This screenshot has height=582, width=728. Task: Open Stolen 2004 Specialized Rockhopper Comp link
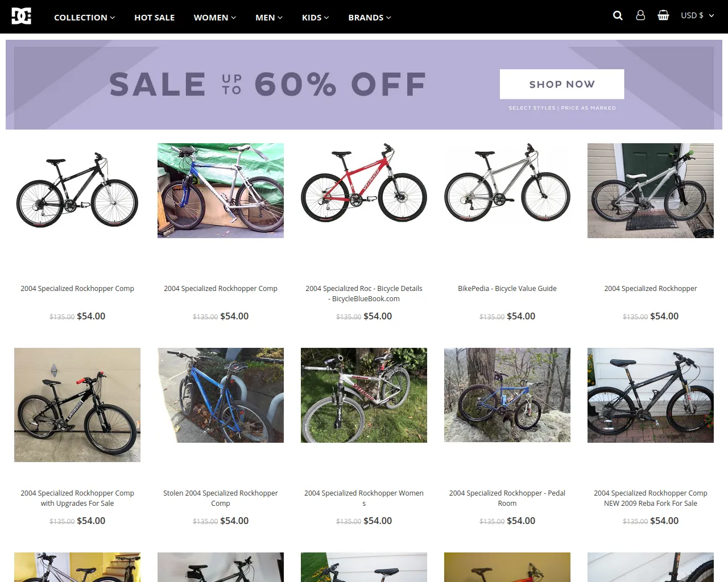click(221, 498)
